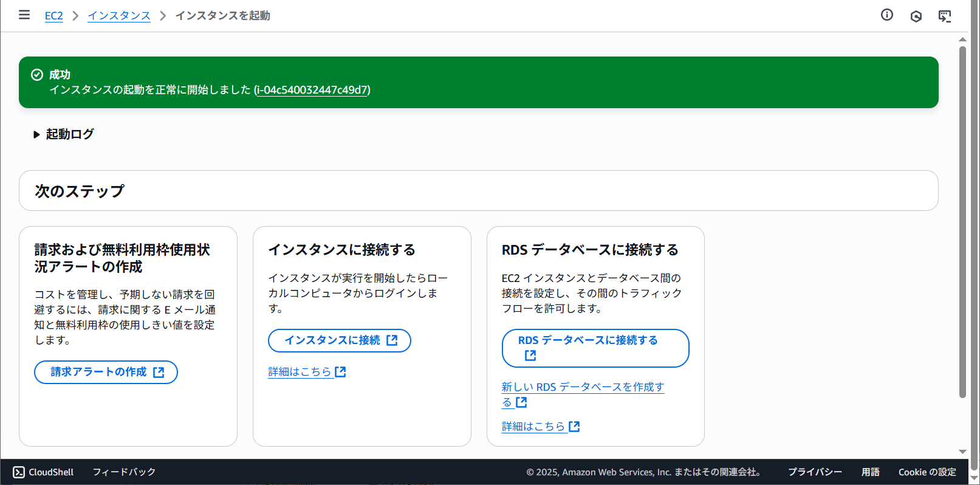The width and height of the screenshot is (980, 485).
Task: Navigate to インスタンス breadcrumb
Action: click(x=119, y=16)
